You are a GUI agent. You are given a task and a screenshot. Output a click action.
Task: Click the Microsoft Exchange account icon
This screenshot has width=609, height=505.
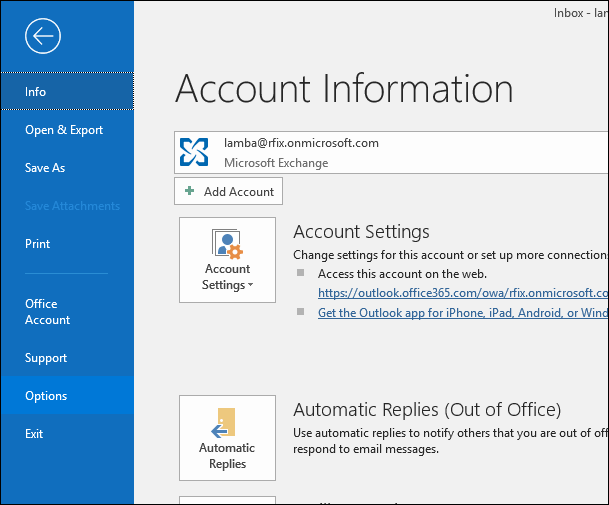click(194, 152)
